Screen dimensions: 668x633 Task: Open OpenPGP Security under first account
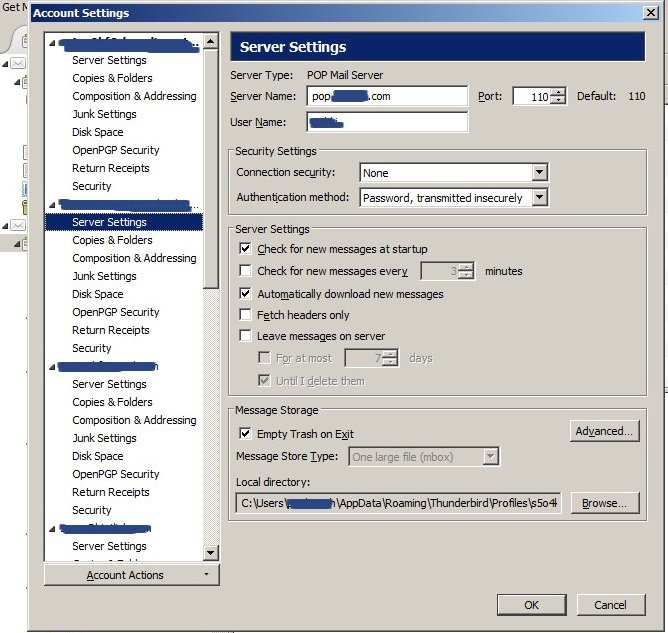click(115, 150)
